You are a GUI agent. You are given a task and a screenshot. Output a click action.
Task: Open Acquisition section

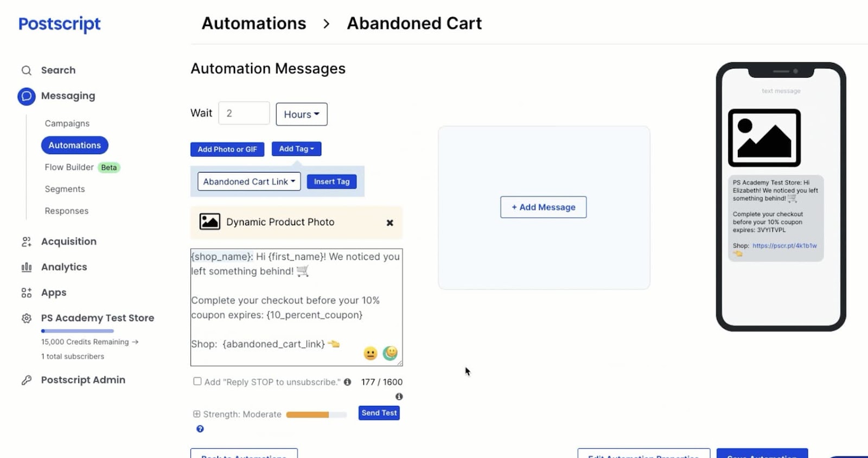[x=69, y=242]
